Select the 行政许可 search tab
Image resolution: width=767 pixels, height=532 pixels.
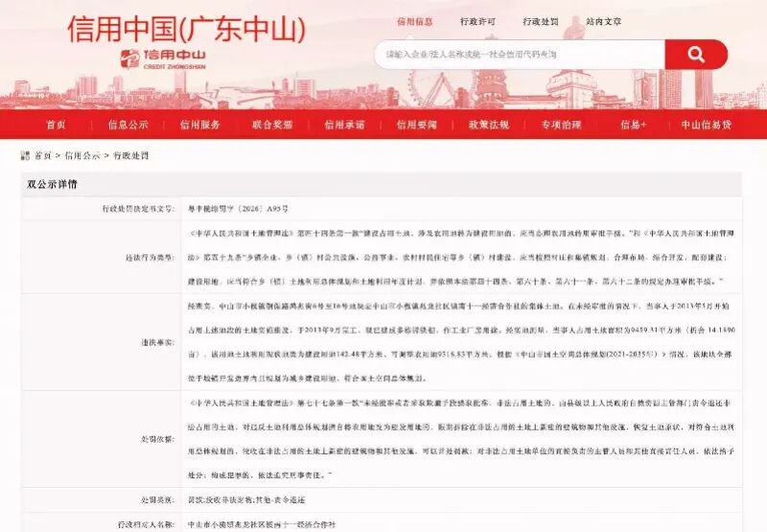click(x=477, y=21)
